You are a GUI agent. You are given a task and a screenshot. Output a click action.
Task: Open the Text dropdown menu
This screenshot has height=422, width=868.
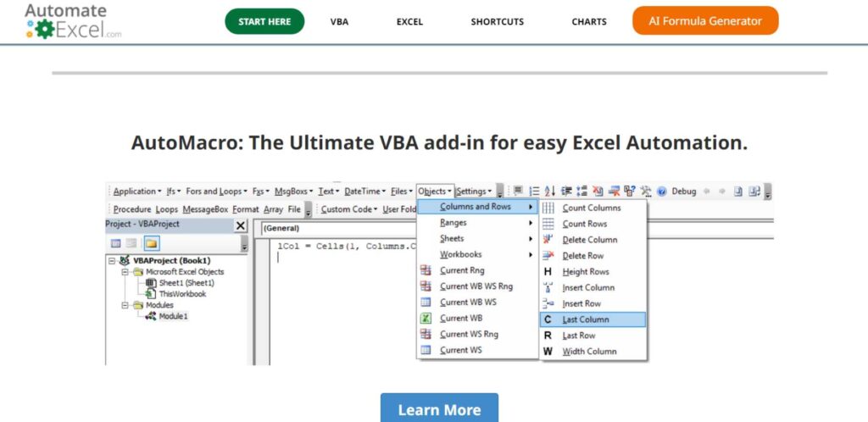point(329,192)
